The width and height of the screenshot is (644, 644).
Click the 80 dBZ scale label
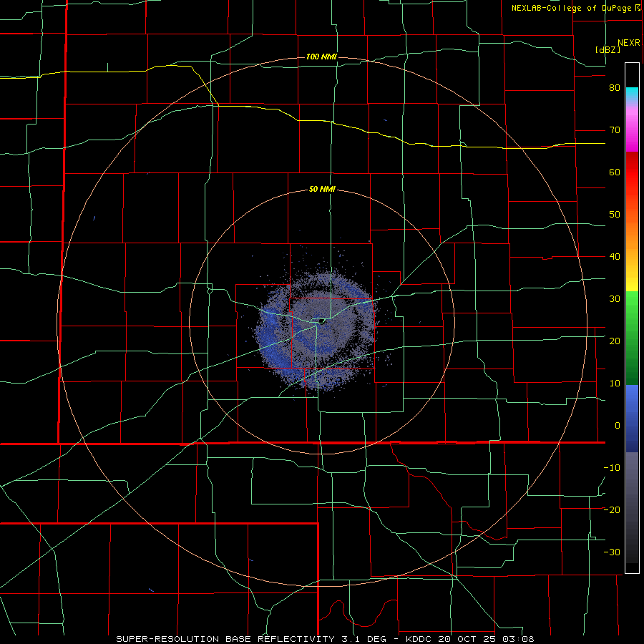coord(615,88)
